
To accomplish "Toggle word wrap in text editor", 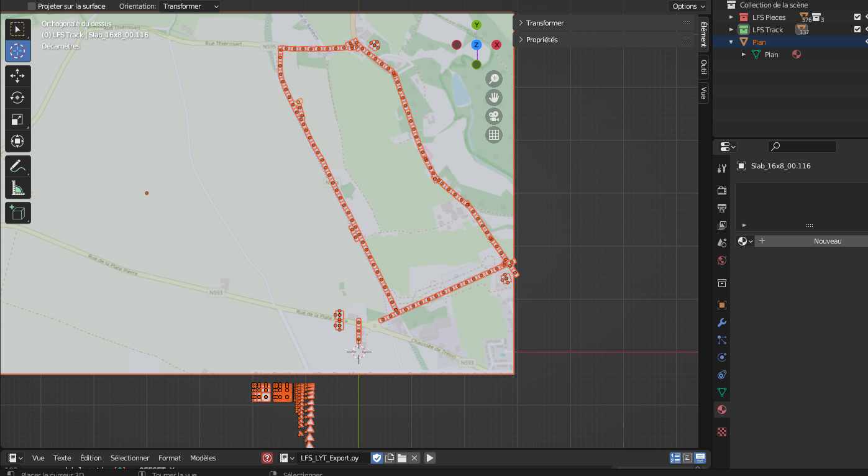I will tap(688, 458).
